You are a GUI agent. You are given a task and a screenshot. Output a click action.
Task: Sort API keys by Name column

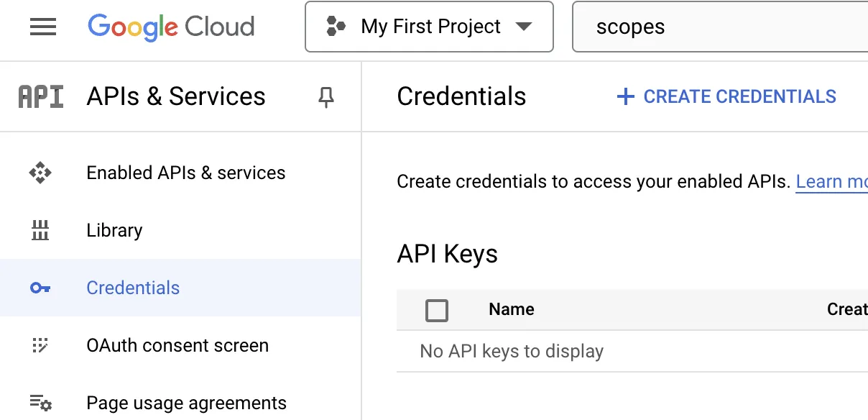click(x=512, y=309)
